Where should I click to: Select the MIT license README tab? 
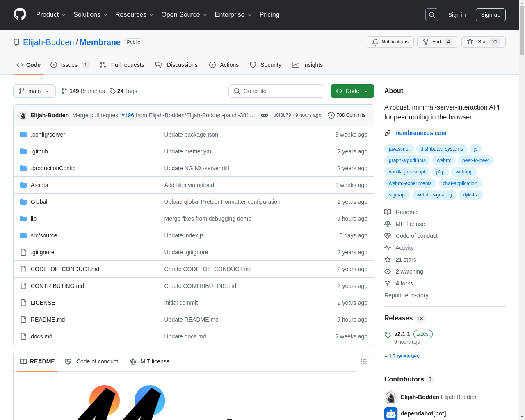tap(149, 362)
